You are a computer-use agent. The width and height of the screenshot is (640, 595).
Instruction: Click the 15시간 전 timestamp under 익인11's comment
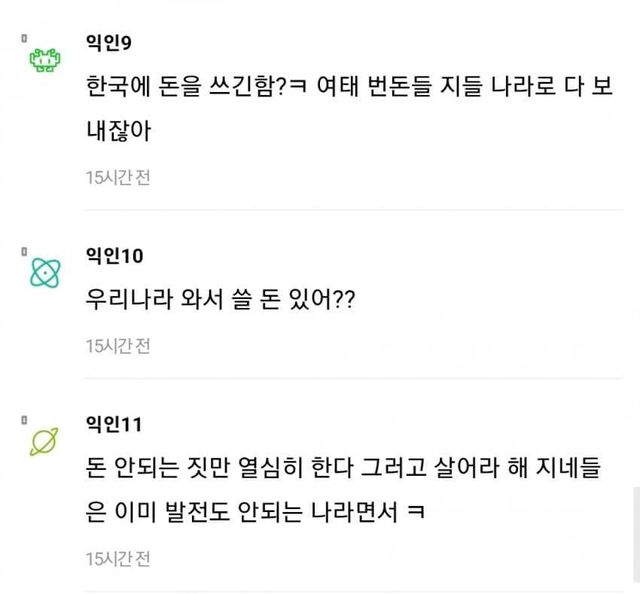click(x=118, y=556)
